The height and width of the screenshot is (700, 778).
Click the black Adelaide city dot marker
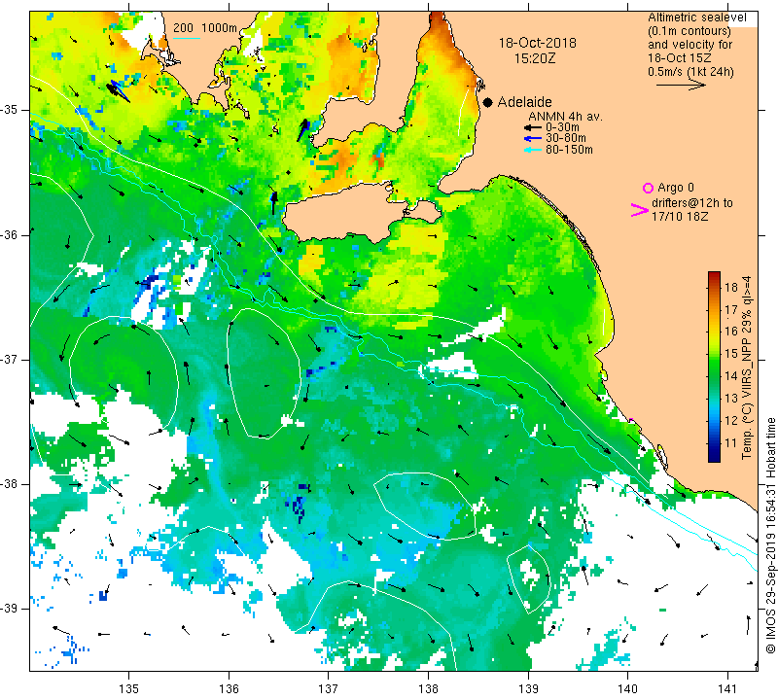(x=488, y=102)
